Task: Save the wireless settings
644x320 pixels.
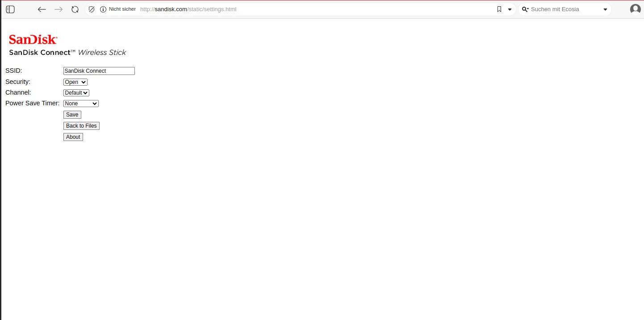Action: pos(72,115)
